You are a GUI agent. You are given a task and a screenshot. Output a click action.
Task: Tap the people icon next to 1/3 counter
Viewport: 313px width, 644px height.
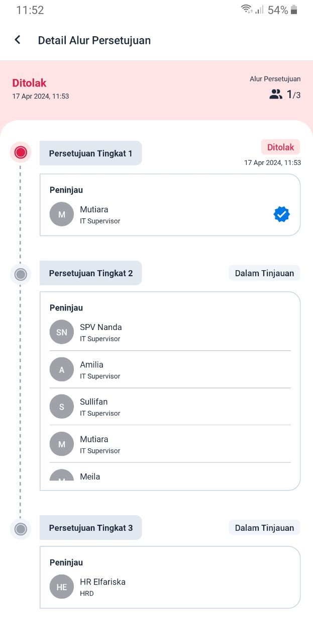click(x=275, y=94)
